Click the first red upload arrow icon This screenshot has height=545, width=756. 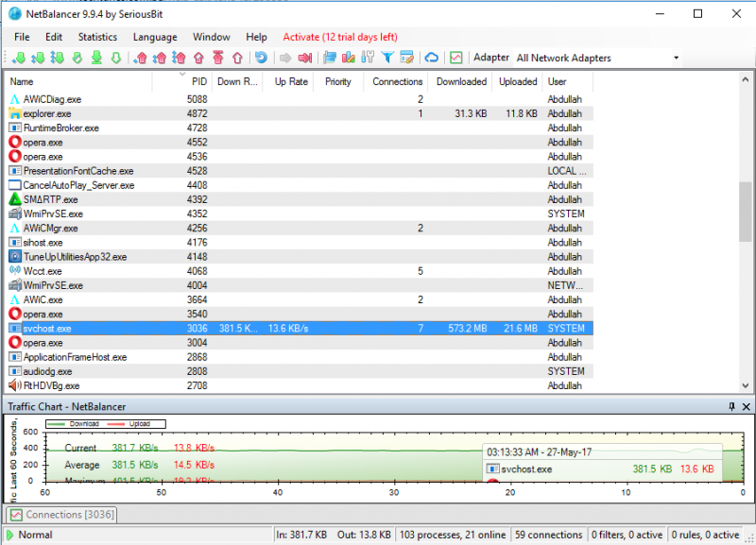[142, 59]
